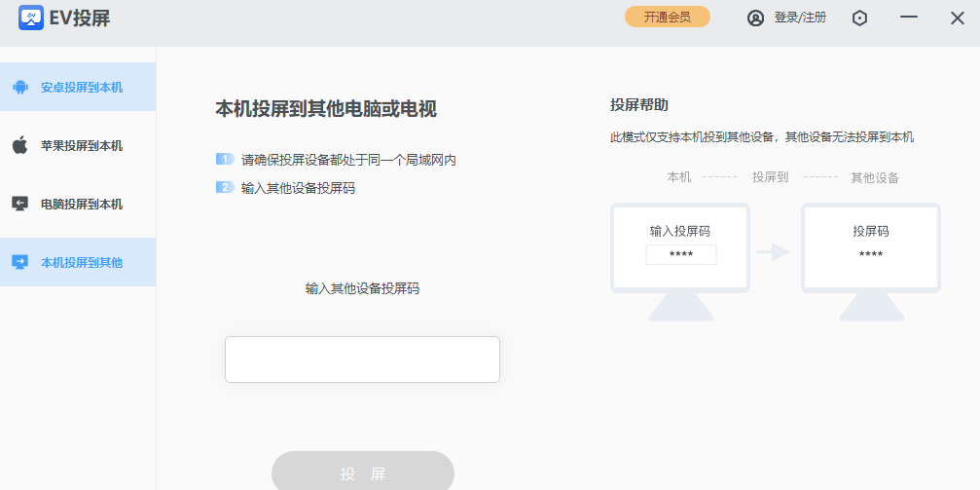This screenshot has height=490, width=980.
Task: Focus the 输入其他设备投屏码 input box
Action: coord(362,359)
